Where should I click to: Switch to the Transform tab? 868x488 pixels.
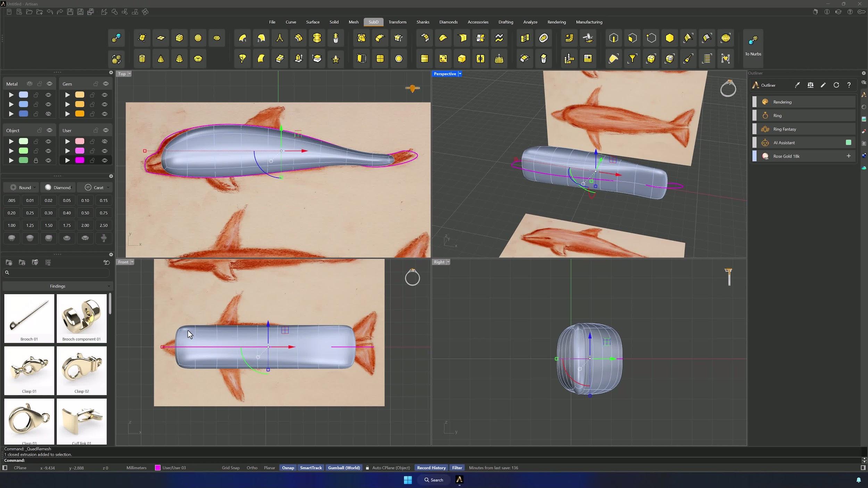(x=397, y=22)
